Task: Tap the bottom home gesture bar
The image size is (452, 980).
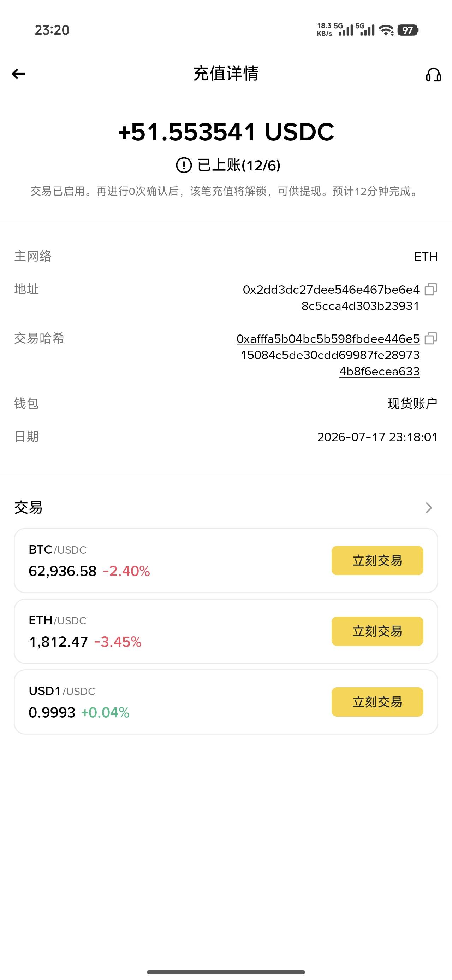Action: click(226, 972)
